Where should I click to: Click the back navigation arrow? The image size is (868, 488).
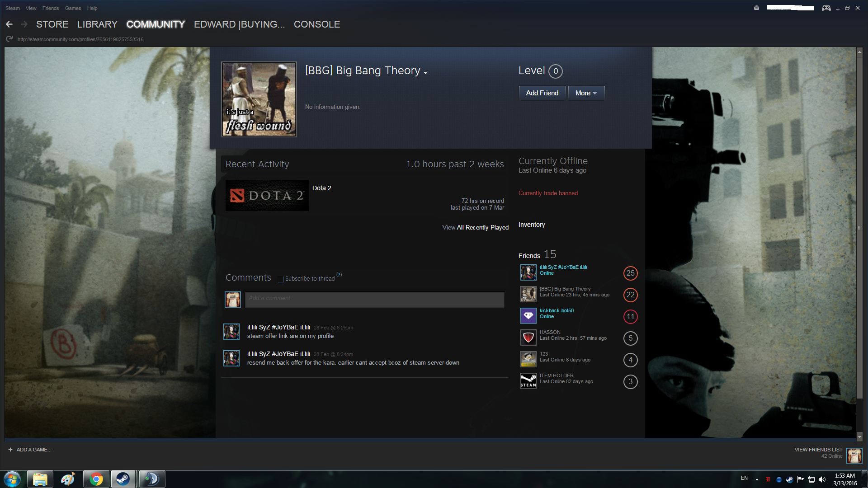[x=9, y=24]
